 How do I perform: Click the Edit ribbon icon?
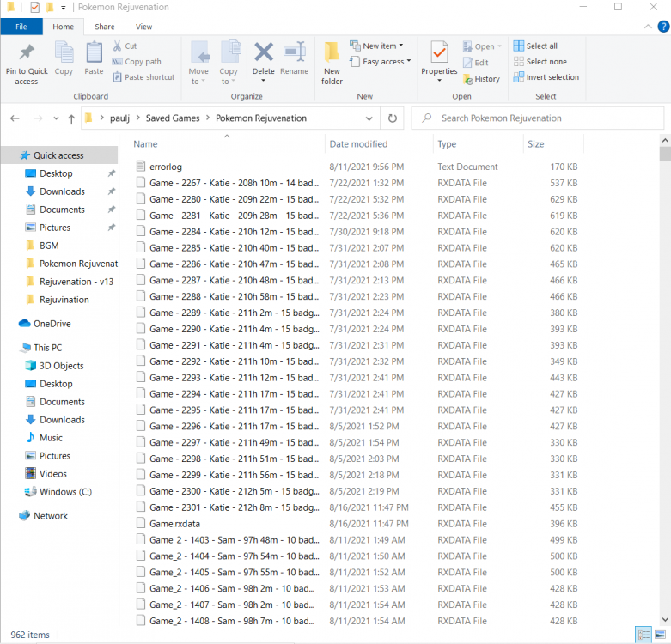[x=476, y=63]
